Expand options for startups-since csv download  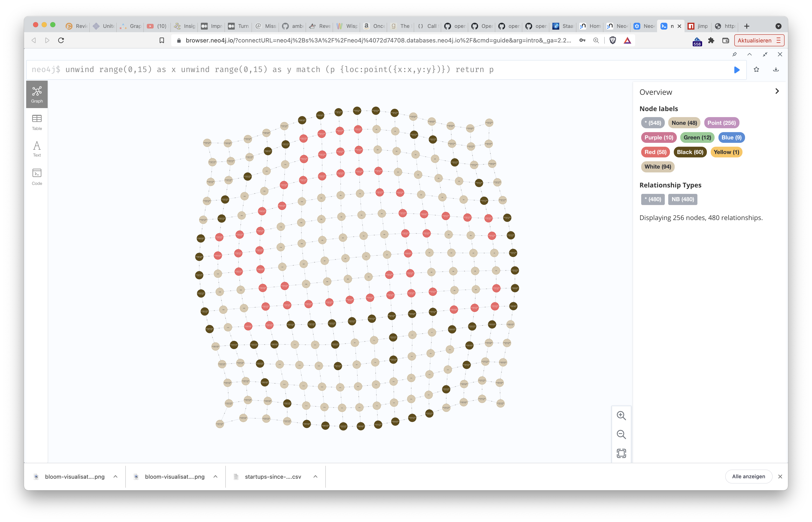[315, 477]
